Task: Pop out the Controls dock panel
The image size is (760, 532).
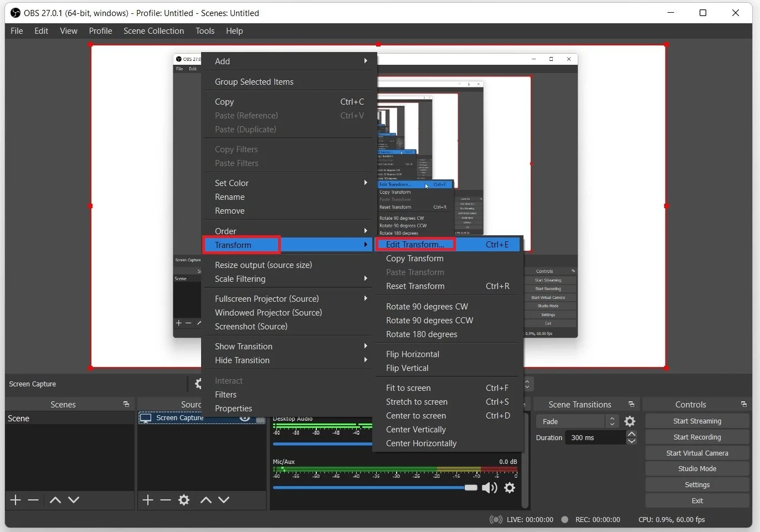Action: [x=744, y=404]
